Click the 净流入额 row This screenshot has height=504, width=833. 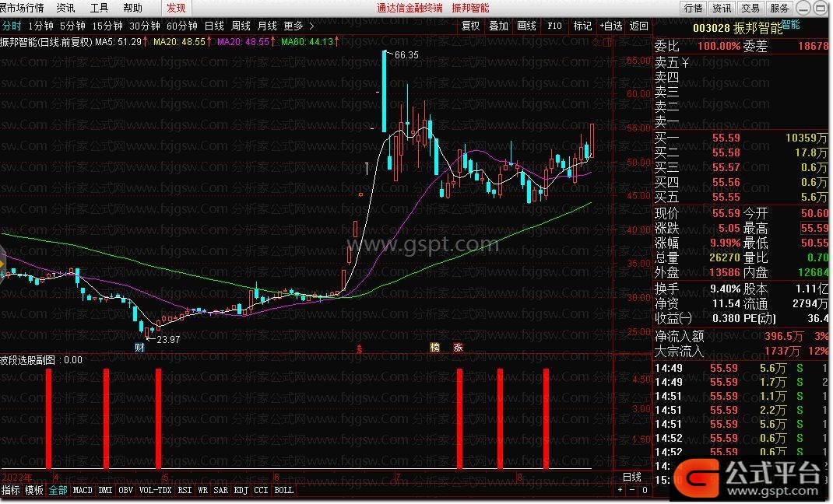tap(742, 336)
